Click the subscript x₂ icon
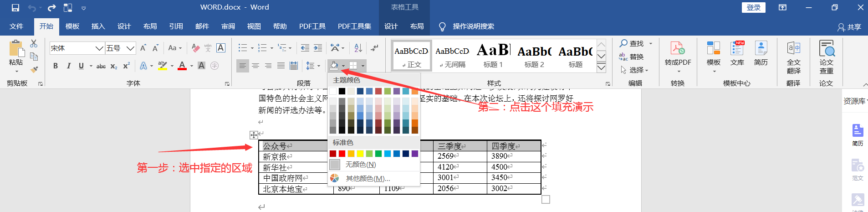 tap(114, 66)
